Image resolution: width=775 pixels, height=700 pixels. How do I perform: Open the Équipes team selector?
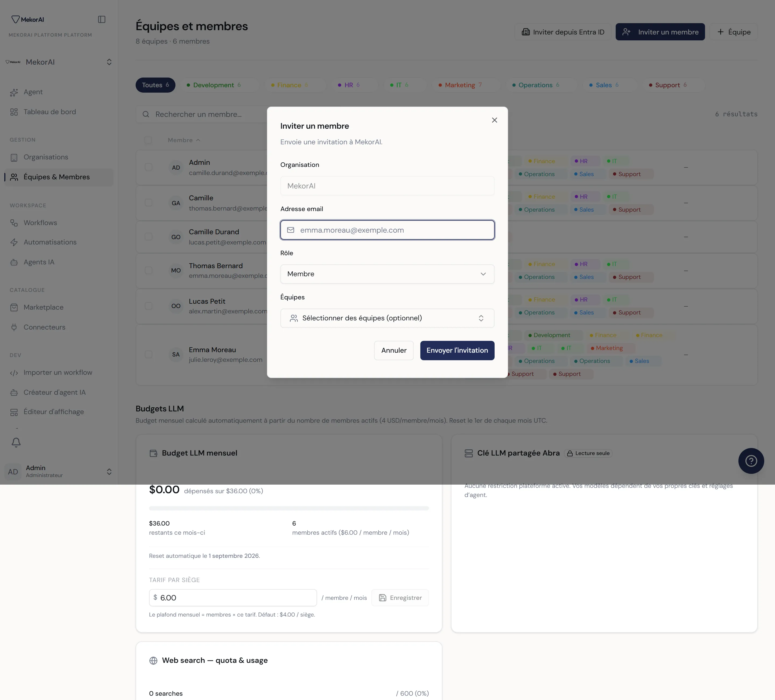coord(387,318)
